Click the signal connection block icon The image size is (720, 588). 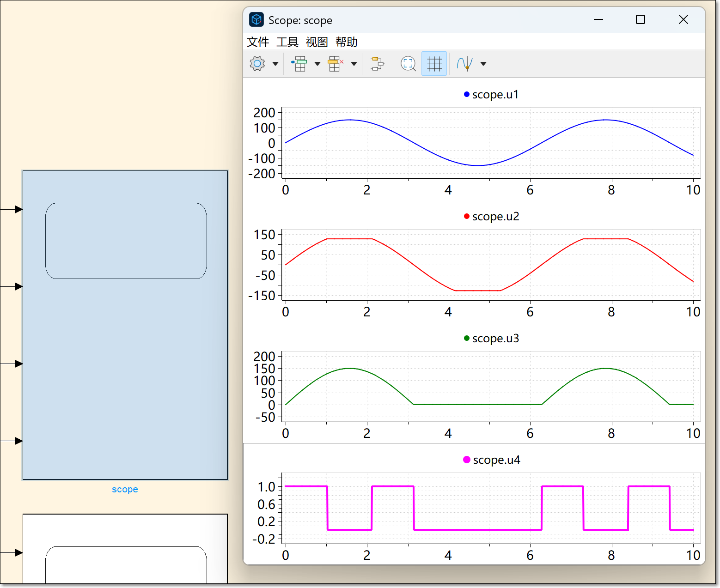tap(377, 64)
